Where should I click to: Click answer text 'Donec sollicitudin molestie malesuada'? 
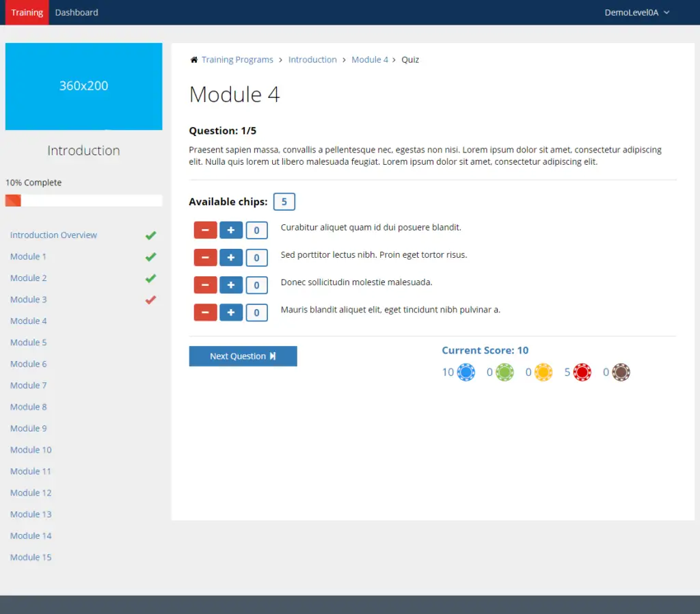(x=356, y=282)
